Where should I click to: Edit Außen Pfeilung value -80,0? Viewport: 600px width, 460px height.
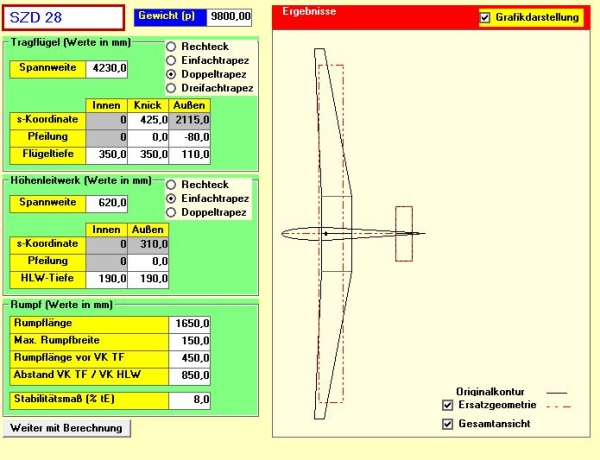pos(189,137)
